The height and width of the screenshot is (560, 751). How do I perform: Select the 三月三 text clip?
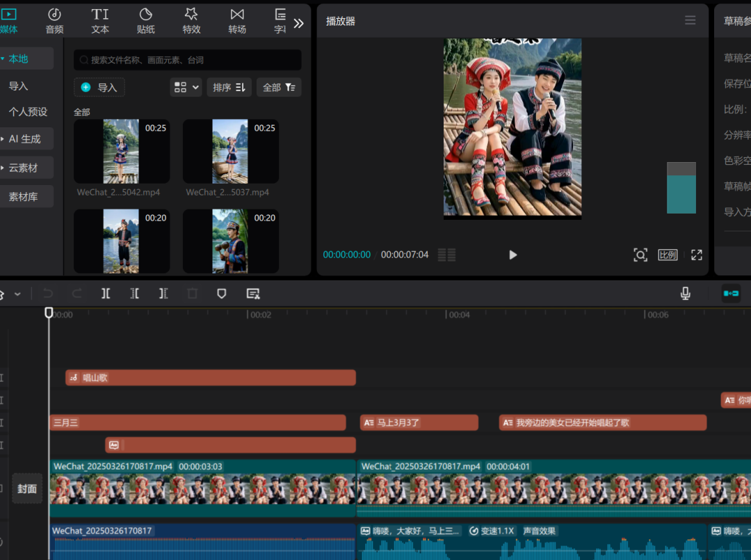(197, 422)
